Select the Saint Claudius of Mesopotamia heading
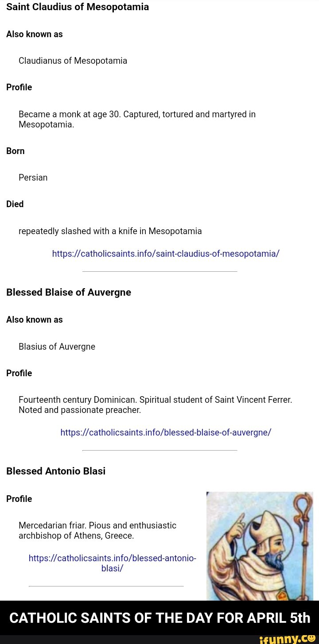This screenshot has height=644, width=319. click(x=78, y=7)
